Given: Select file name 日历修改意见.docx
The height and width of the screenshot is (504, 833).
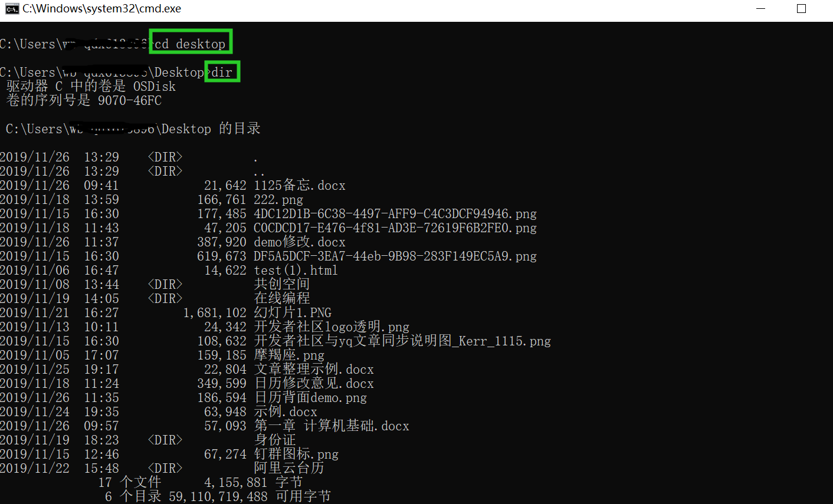Looking at the screenshot, I should point(314,383).
